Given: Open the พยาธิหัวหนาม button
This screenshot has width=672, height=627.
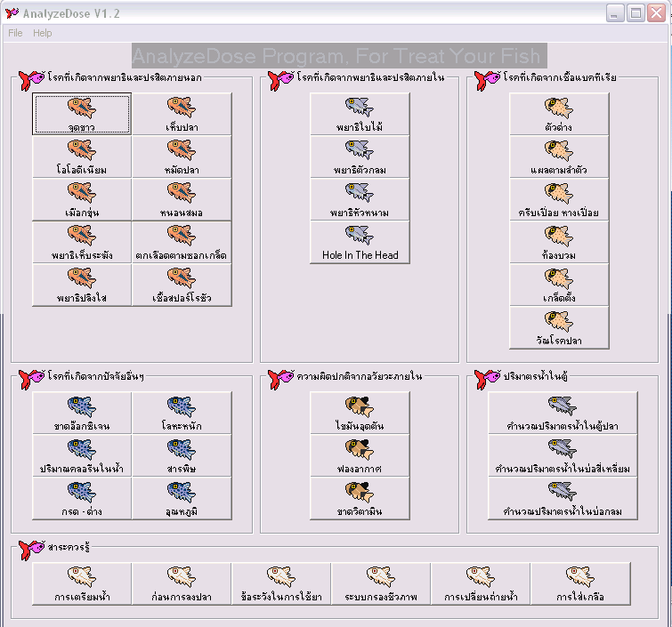Looking at the screenshot, I should click(x=360, y=199).
